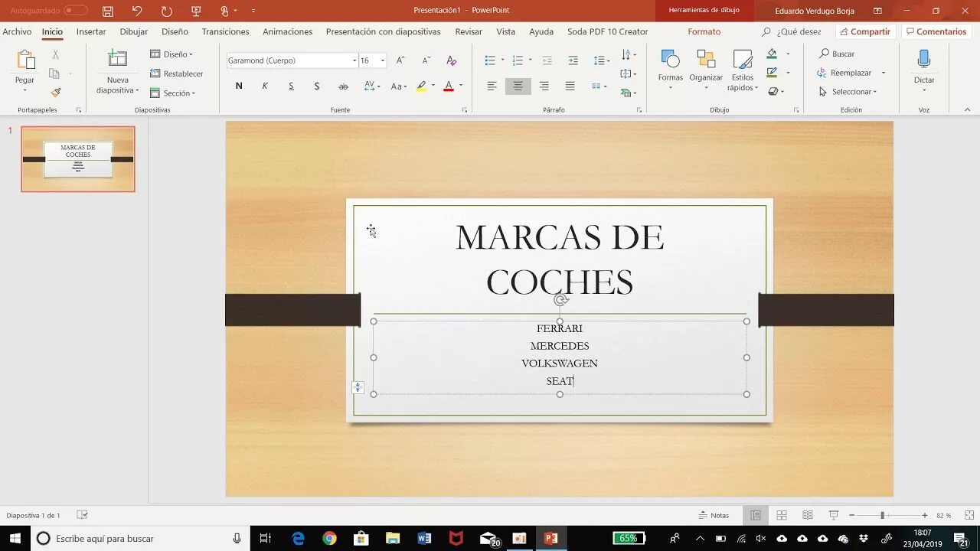This screenshot has width=980, height=551.
Task: Switch to the Insertar tab
Action: [x=91, y=31]
